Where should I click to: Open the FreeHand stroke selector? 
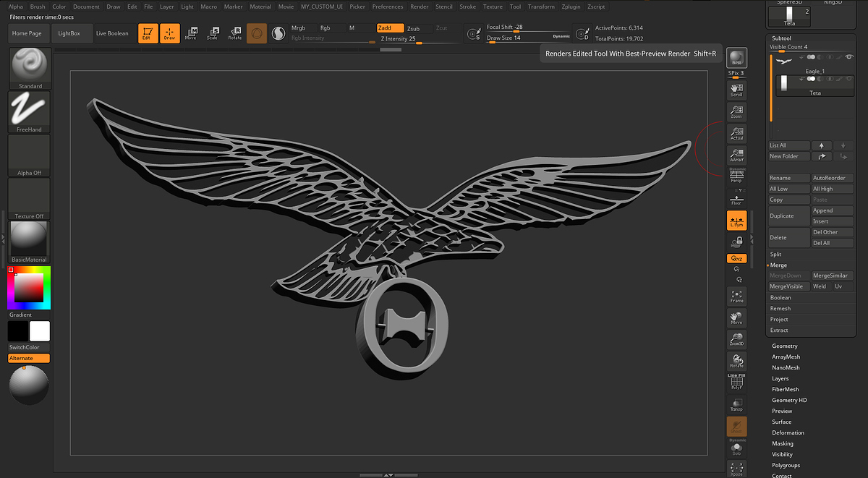tap(30, 112)
